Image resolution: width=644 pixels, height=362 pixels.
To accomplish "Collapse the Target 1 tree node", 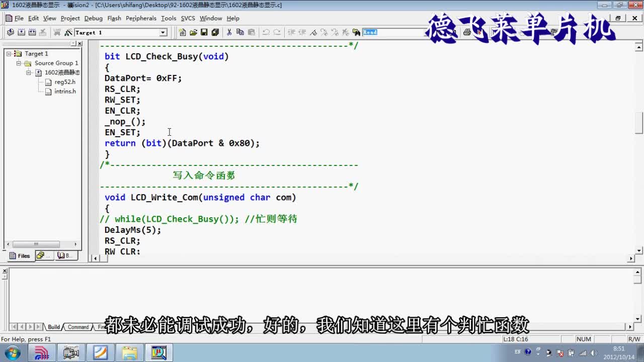I will (x=9, y=53).
